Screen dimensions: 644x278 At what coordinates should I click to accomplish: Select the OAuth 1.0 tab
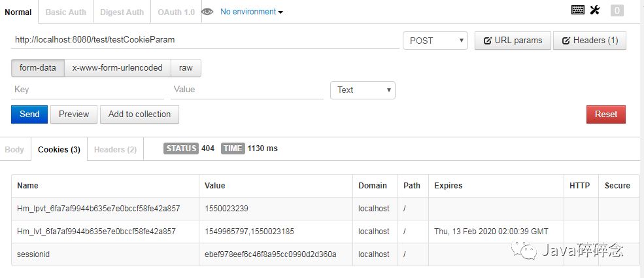[x=176, y=12]
